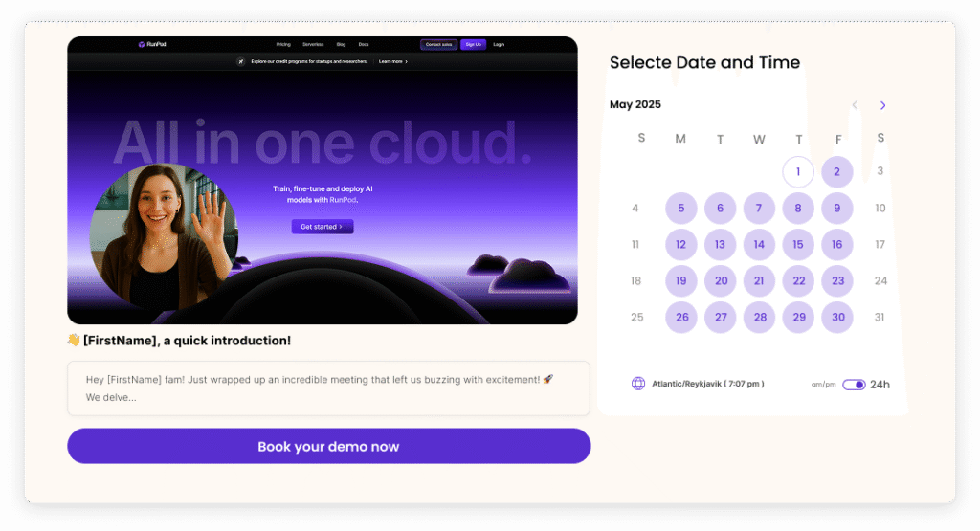Click the waving hand emoji icon

[74, 340]
